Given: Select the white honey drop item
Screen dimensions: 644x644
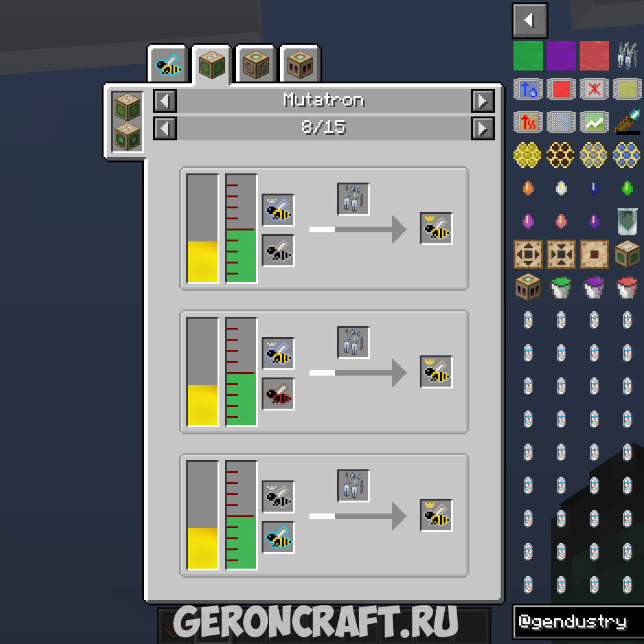Looking at the screenshot, I should 561,188.
